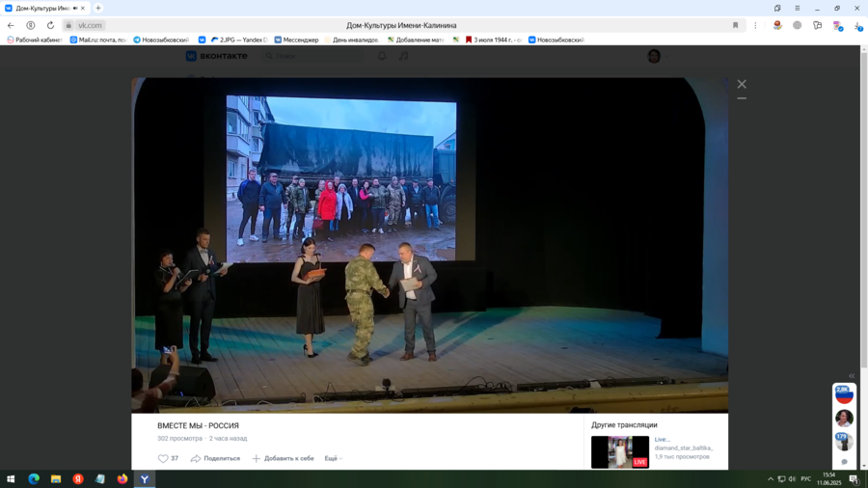Click the vk.com address bar field
The image size is (868, 488).
pyautogui.click(x=91, y=25)
